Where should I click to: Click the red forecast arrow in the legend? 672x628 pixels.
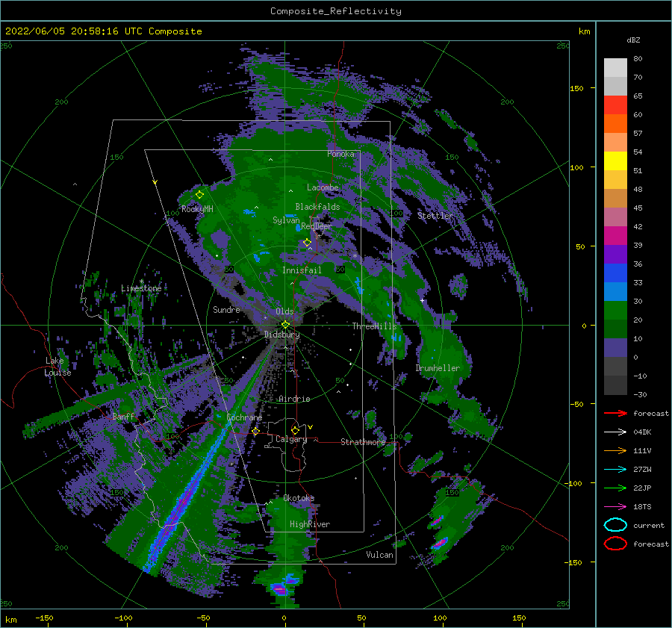[x=615, y=413]
